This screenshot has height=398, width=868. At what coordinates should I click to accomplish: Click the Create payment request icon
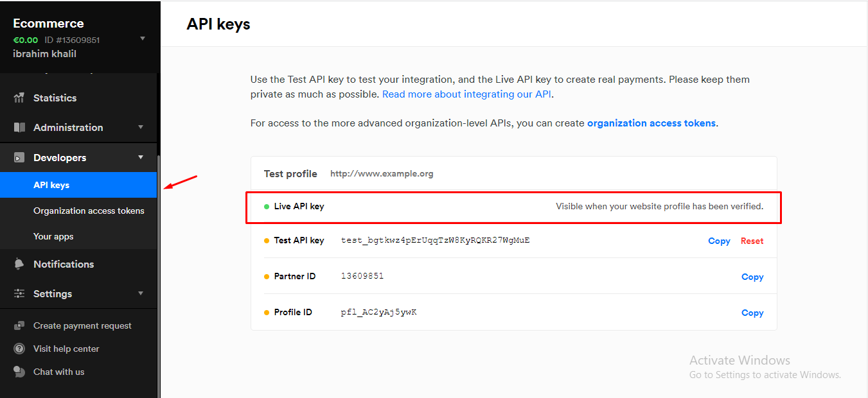[x=19, y=326]
